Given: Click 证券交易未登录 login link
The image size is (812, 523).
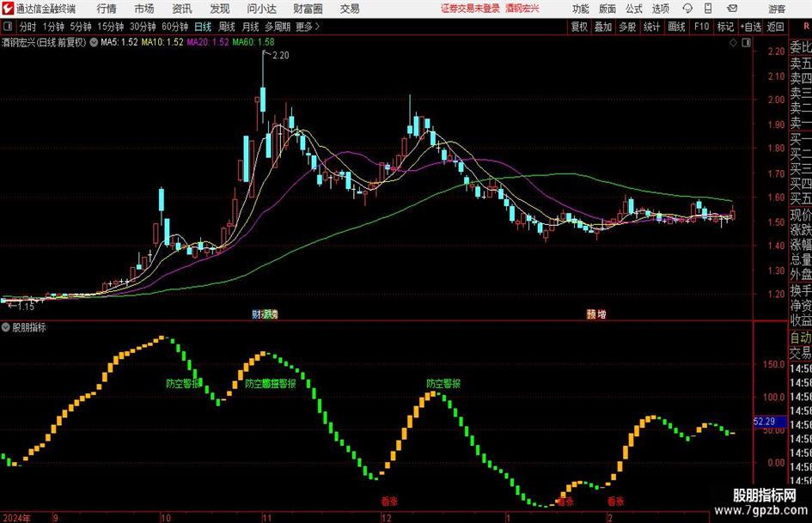Looking at the screenshot, I should 470,9.
